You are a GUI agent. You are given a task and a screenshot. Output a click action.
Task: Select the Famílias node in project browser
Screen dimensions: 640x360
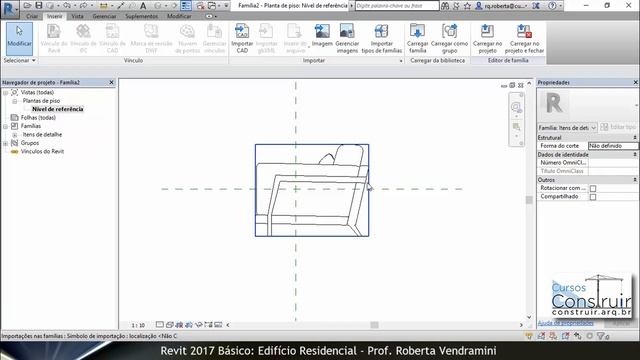[x=31, y=126]
